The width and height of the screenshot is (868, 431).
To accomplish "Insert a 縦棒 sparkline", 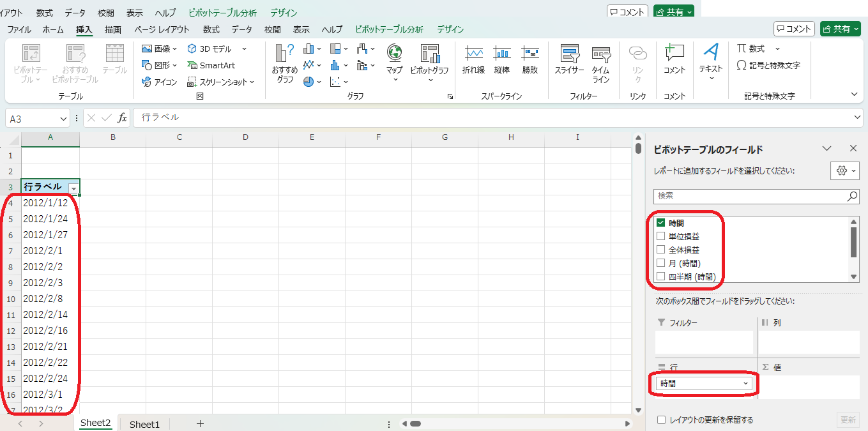I will 502,61.
